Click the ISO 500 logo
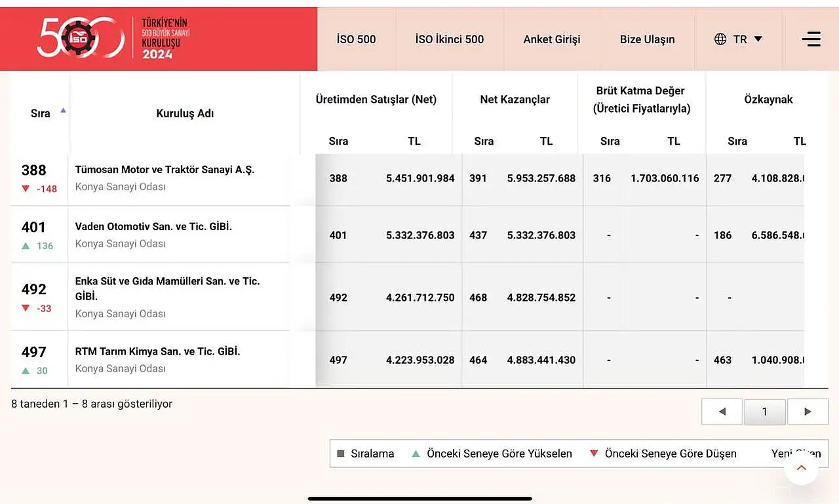 coord(112,38)
